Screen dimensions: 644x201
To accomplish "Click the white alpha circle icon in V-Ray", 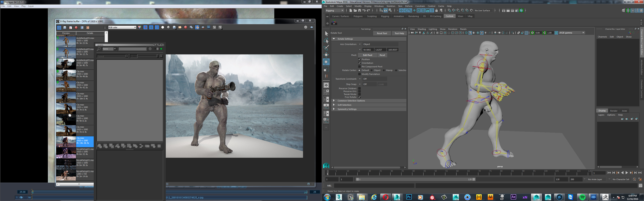I will [x=163, y=27].
